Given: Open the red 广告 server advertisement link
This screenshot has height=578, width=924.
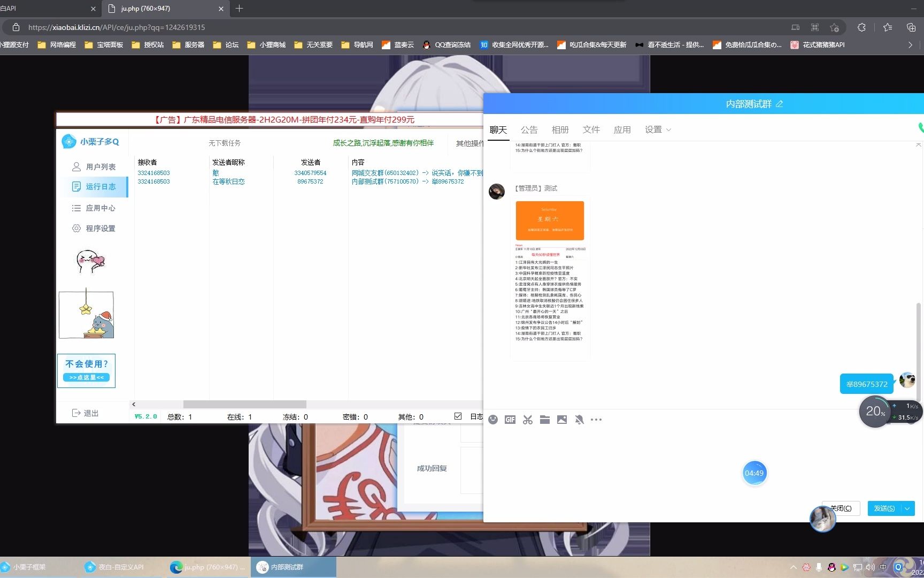Looking at the screenshot, I should pos(284,120).
